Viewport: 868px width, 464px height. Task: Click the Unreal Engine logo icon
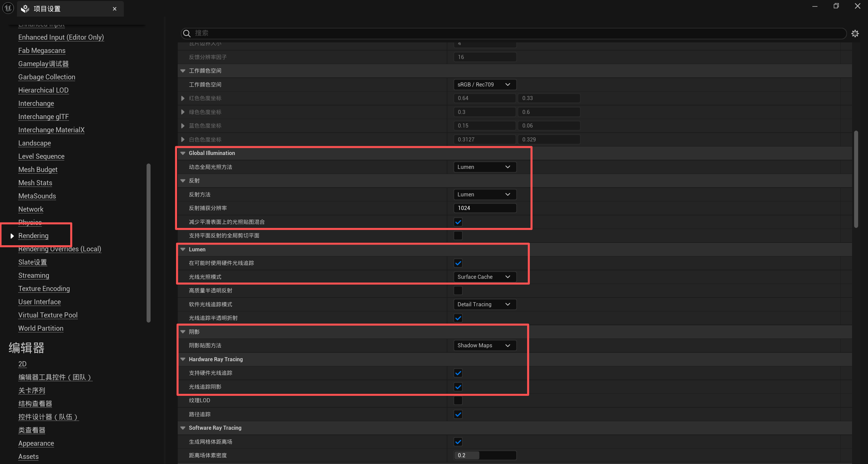8,8
